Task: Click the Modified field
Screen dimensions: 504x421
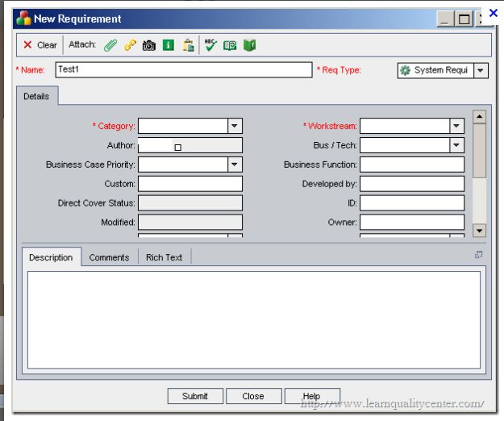Action: [190, 223]
